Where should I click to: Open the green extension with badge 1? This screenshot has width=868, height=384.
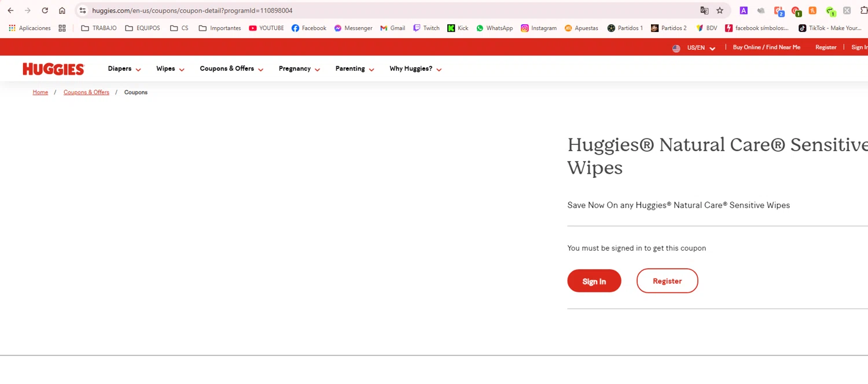(830, 11)
